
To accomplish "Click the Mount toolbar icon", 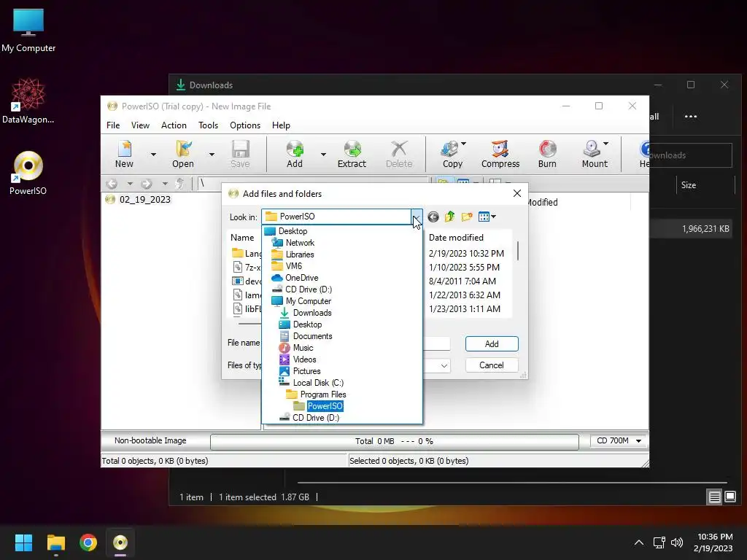I will [595, 154].
